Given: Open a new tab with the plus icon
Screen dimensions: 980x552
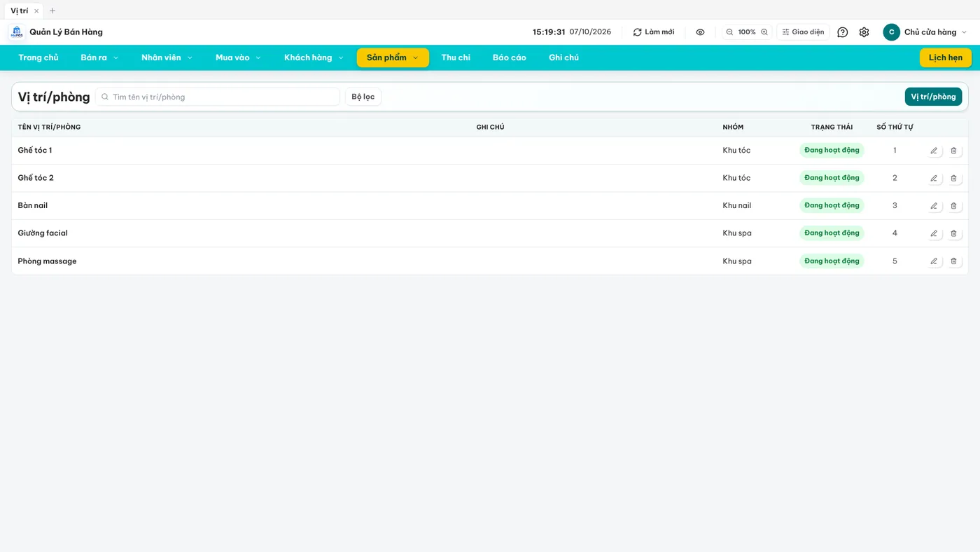Looking at the screenshot, I should point(52,11).
